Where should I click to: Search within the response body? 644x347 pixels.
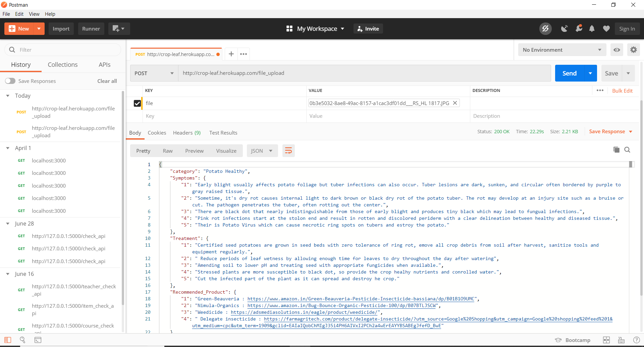pyautogui.click(x=627, y=150)
